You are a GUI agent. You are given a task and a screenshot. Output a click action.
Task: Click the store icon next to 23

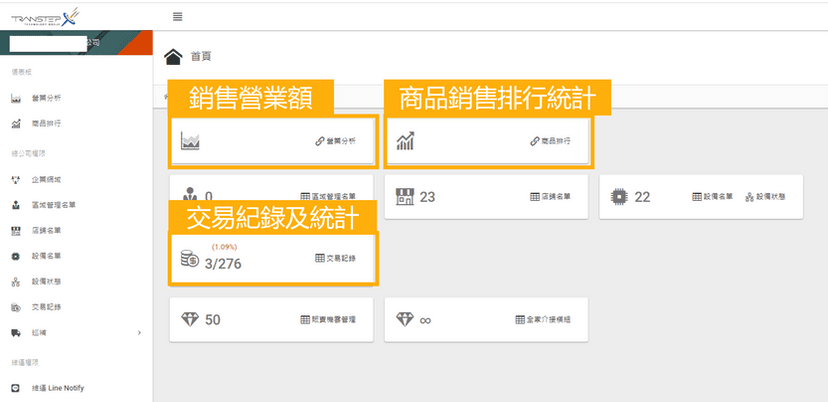[405, 196]
